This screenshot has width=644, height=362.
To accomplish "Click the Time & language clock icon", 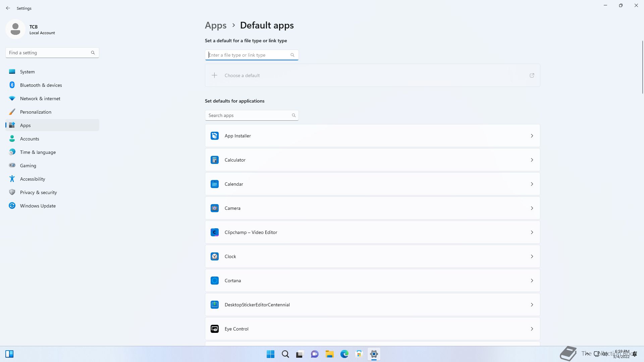I will (x=12, y=152).
